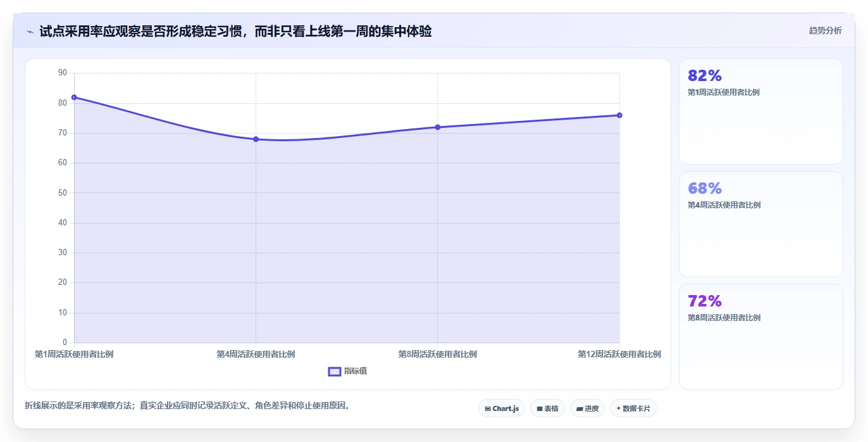Click the Chart.js tag chip
This screenshot has height=442, width=868.
[x=502, y=408]
